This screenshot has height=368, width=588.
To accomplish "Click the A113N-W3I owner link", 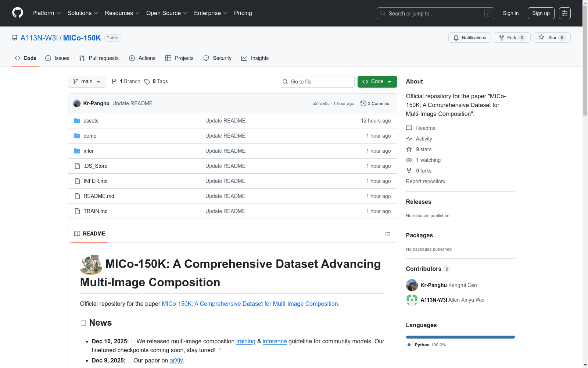I will [39, 38].
